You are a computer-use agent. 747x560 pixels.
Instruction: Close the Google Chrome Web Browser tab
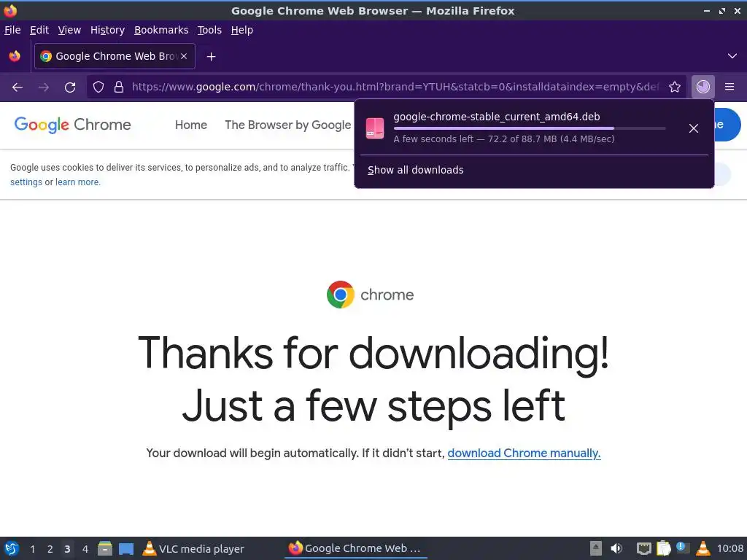pos(184,56)
